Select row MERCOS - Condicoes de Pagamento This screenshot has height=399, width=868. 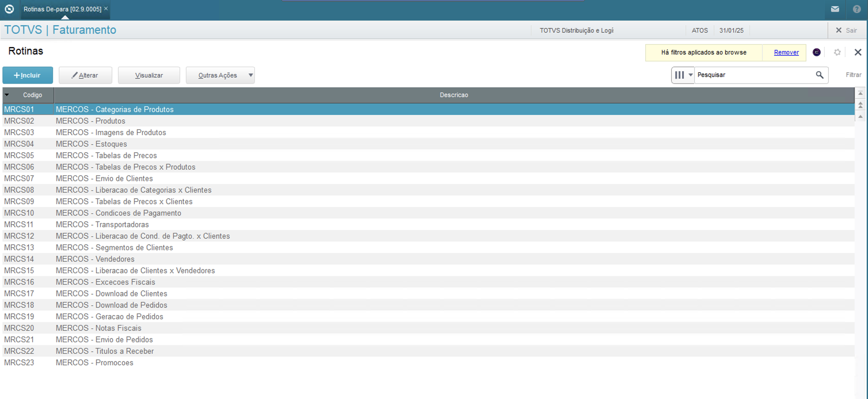428,212
